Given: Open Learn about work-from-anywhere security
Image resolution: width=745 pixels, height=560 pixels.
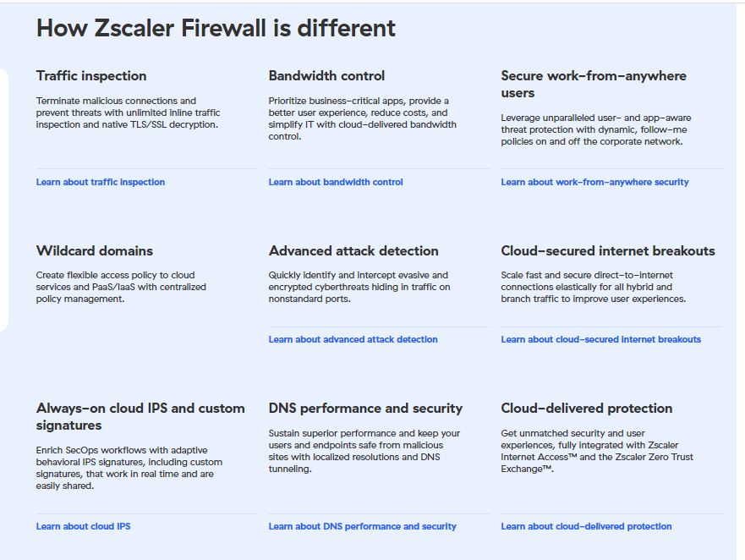Looking at the screenshot, I should 594,182.
